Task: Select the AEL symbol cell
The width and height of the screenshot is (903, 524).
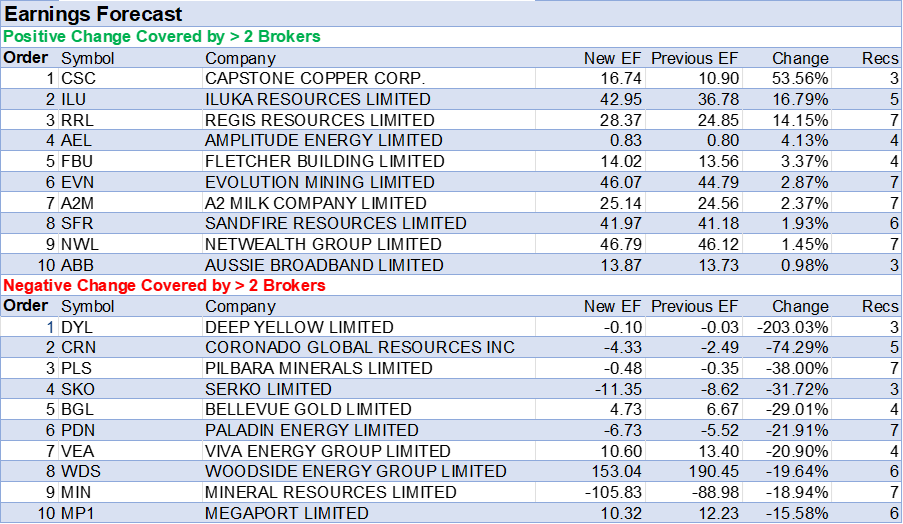Action: coord(76,141)
